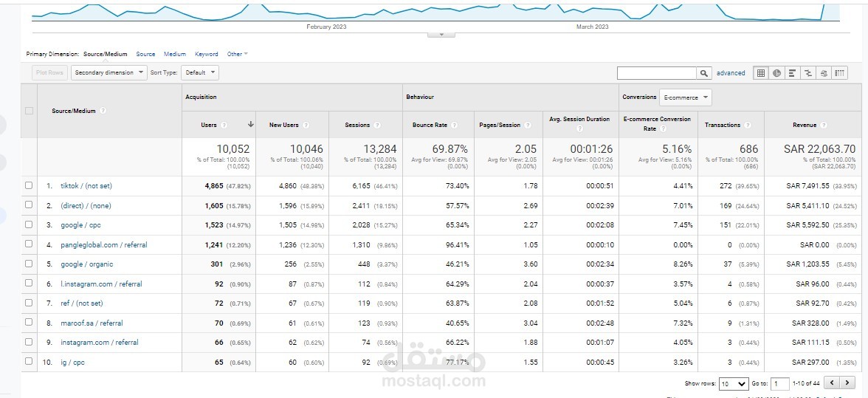Open the Sort Type Default dropdown
The width and height of the screenshot is (868, 398).
200,72
